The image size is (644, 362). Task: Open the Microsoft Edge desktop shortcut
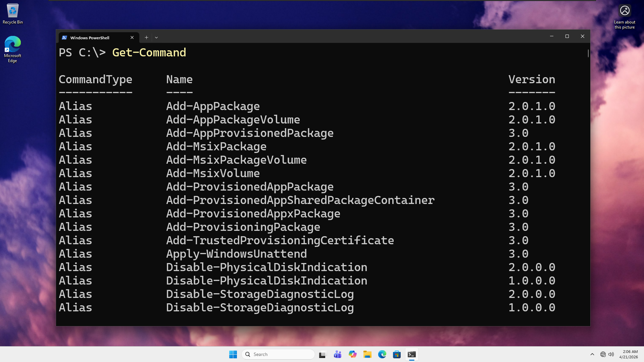pos(12,49)
